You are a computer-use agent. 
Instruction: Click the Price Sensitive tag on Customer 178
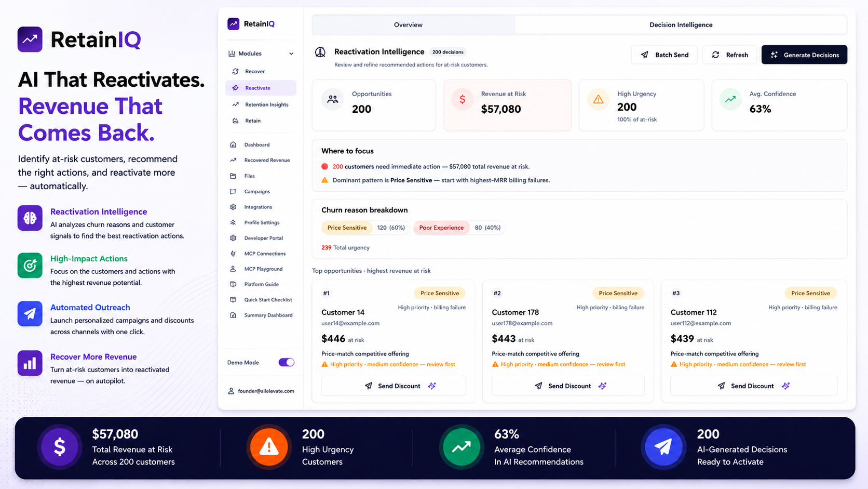(x=618, y=293)
